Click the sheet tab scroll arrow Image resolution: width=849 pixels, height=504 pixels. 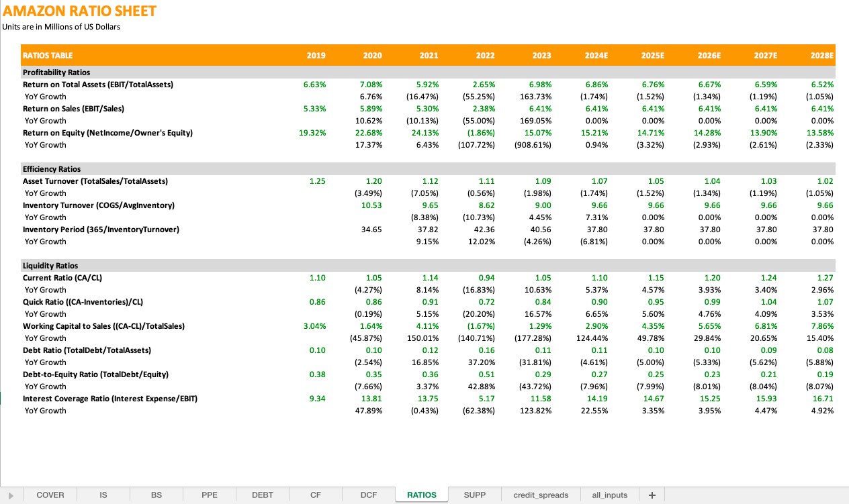(x=11, y=495)
